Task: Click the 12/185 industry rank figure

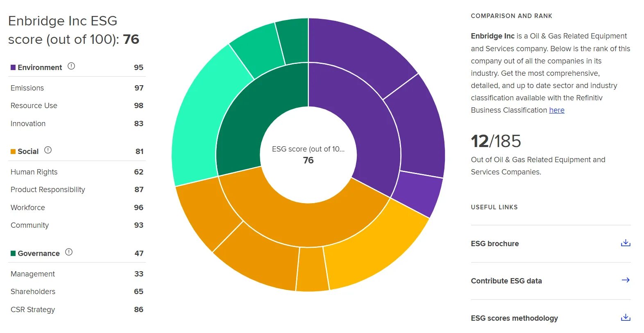Action: (x=496, y=141)
